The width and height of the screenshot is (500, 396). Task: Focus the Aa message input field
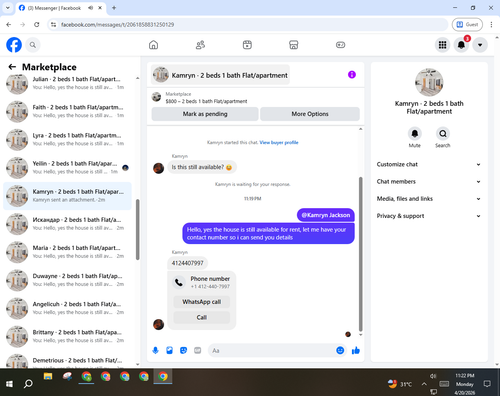tap(272, 351)
